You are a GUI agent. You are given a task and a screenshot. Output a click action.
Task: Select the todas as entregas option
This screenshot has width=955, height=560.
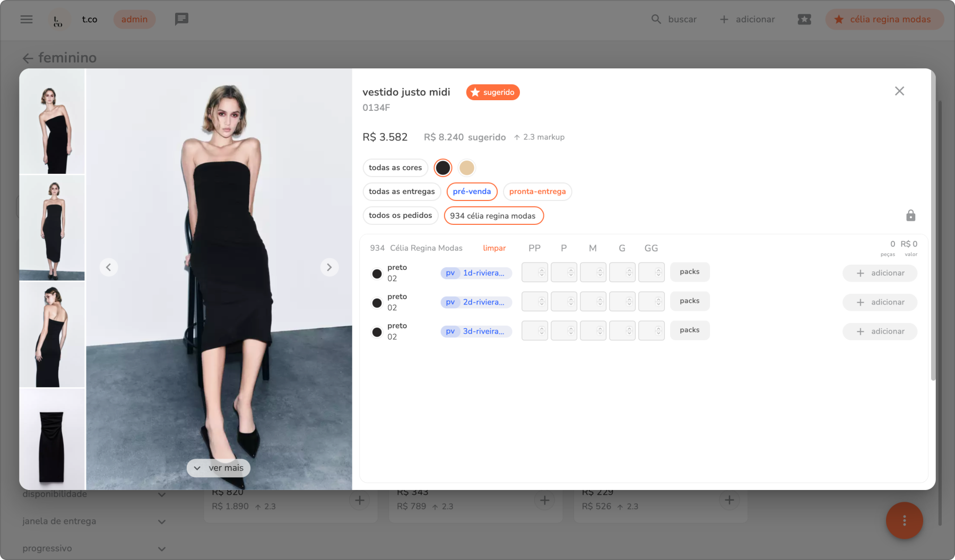point(402,191)
